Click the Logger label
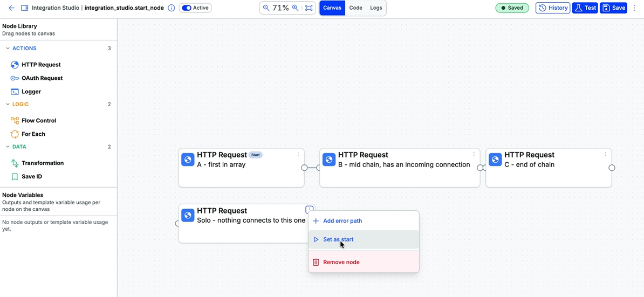The height and width of the screenshot is (297, 644). pos(31,92)
